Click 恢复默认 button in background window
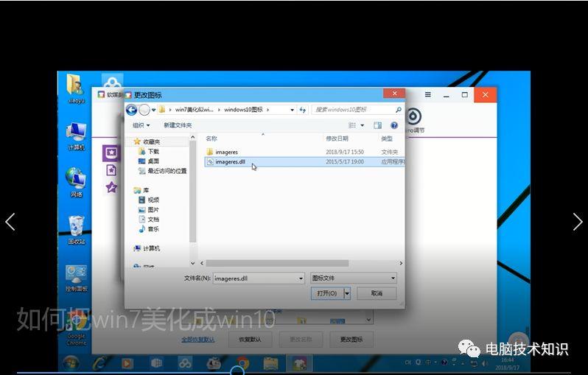 pyautogui.click(x=250, y=340)
